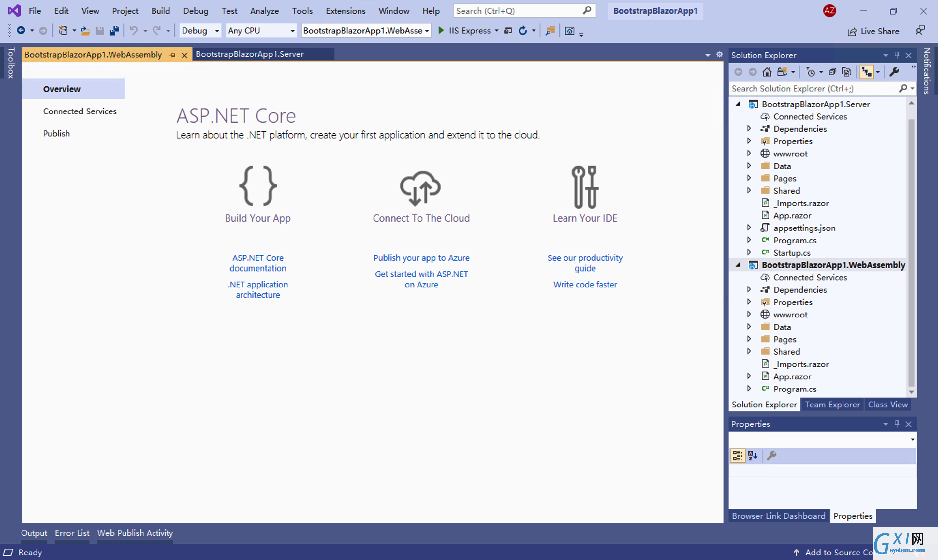
Task: Click the Browser Link icon beside IIS Express
Action: tap(508, 31)
